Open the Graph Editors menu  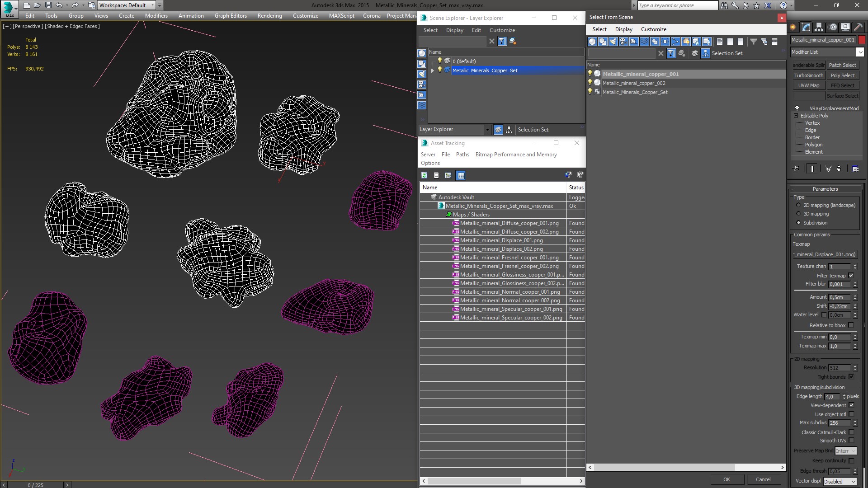coord(231,16)
